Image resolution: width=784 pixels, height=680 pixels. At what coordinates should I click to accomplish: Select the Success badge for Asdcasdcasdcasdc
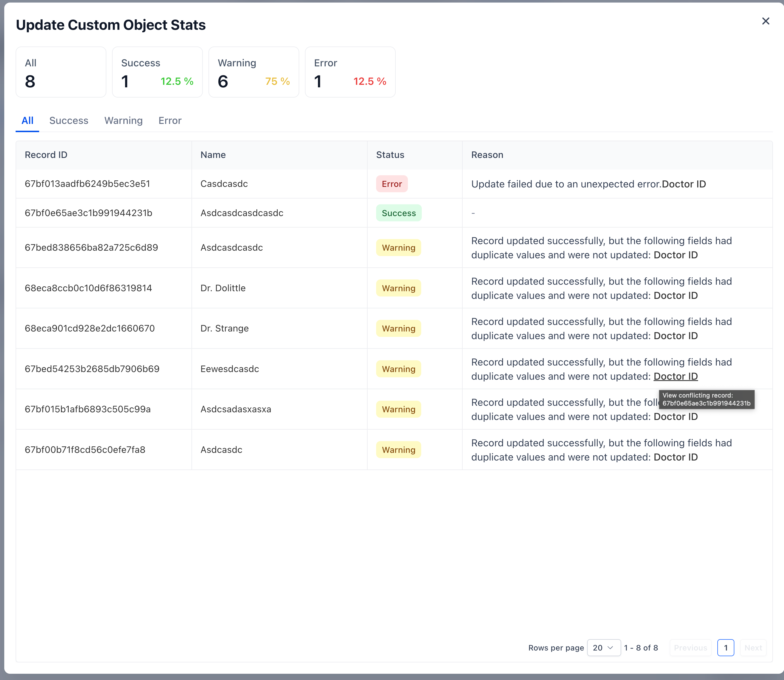[399, 213]
